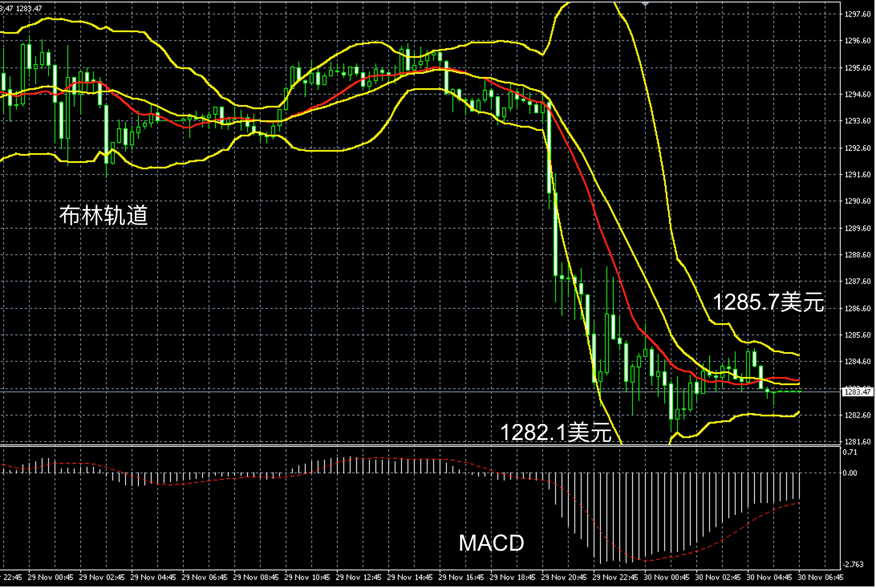The width and height of the screenshot is (876, 588).
Task: Click the 1297.60 price axis label
Action: tap(858, 14)
